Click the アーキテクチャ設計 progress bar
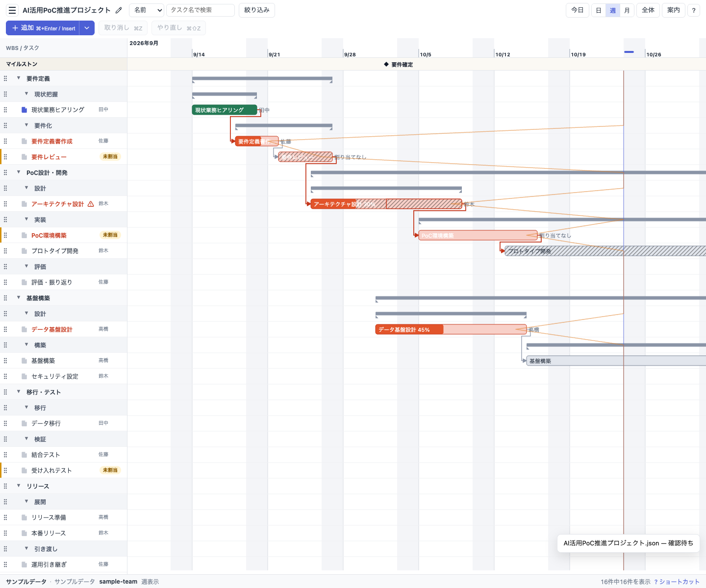 386,204
